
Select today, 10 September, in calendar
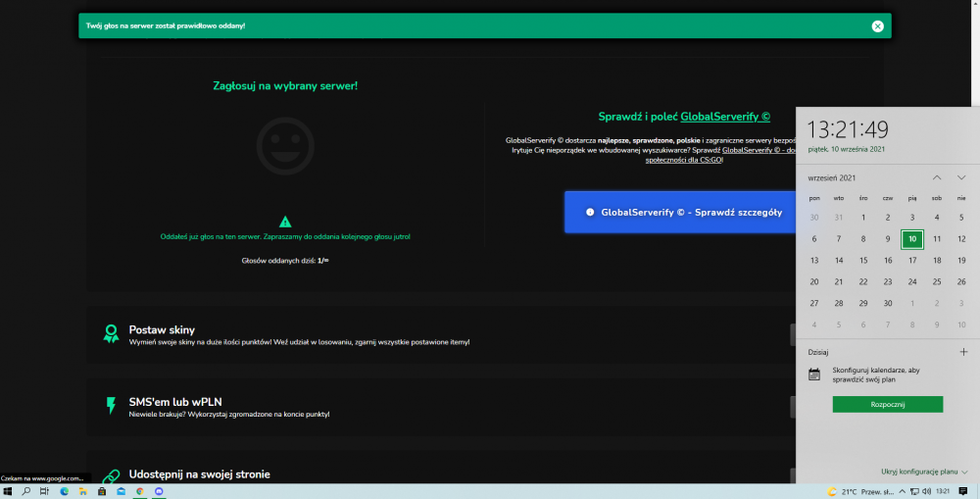[x=912, y=239]
